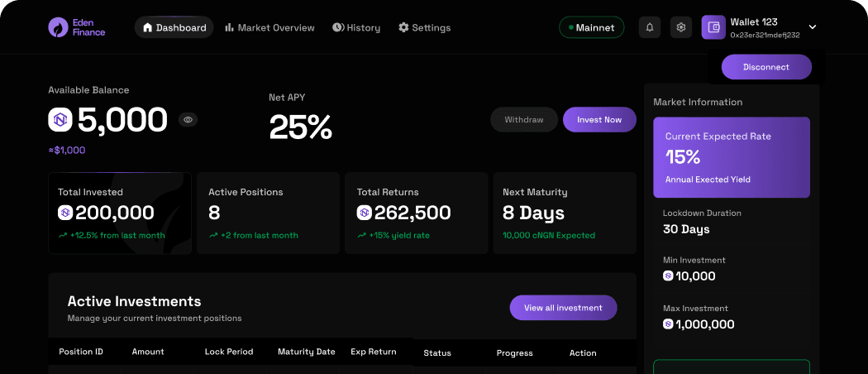The width and height of the screenshot is (868, 374).
Task: Toggle the Mainnet network indicator
Action: click(591, 27)
